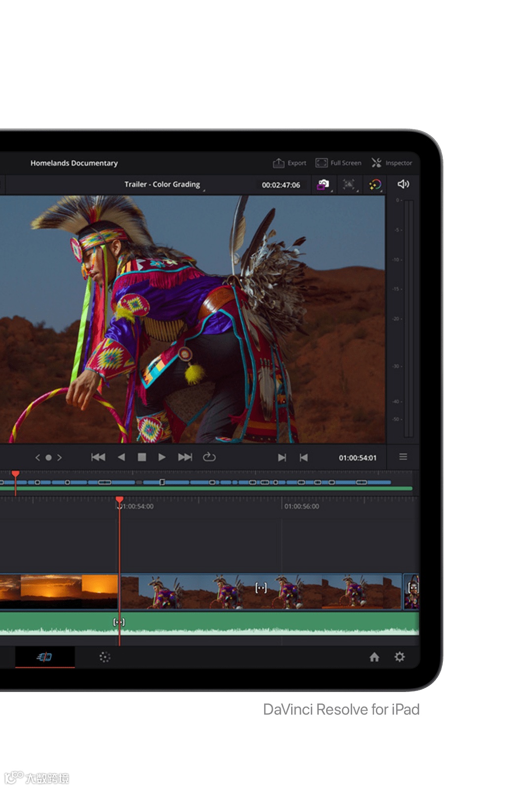Switch to the Cut page tab
Viewport: 532px width, 788px height.
tap(45, 657)
